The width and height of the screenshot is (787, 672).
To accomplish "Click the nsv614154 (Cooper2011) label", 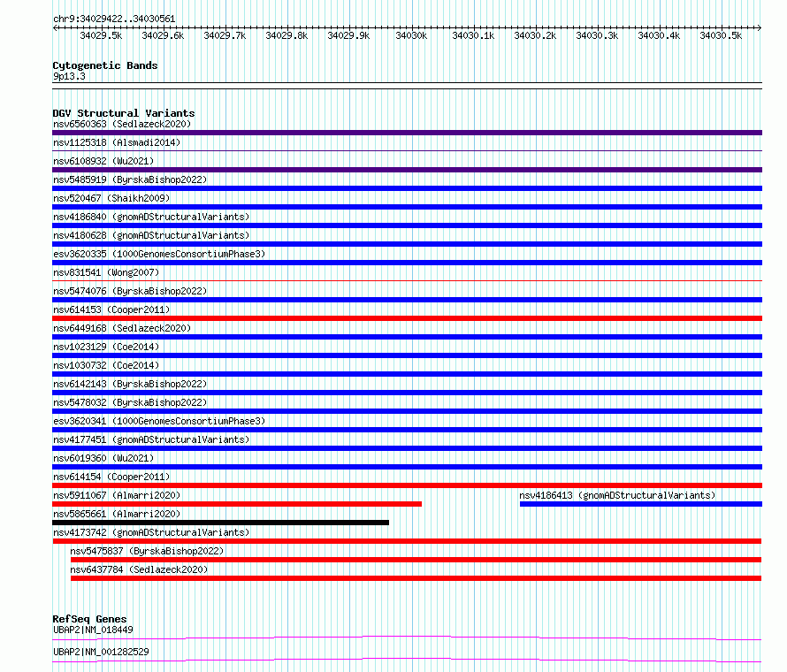I will [x=111, y=477].
